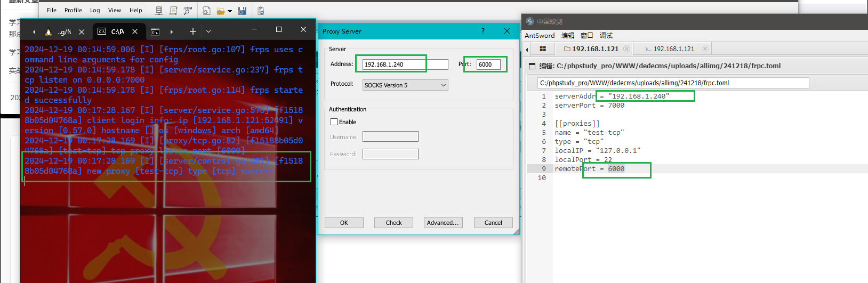Viewport: 868px width, 283px height.
Task: Click Cancel in the Proxy Server dialog
Action: (x=493, y=223)
